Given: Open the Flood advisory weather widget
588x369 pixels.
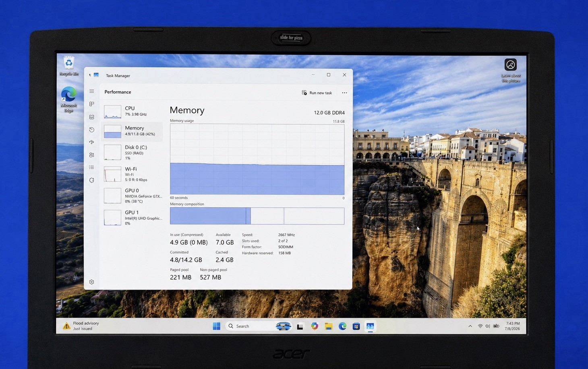Looking at the screenshot, I should [81, 326].
